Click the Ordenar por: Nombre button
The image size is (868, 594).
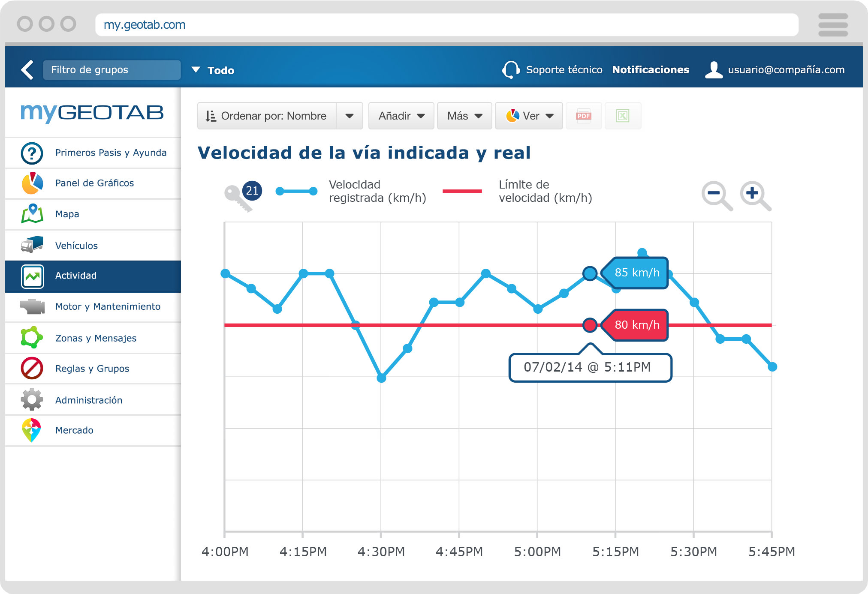coord(267,116)
